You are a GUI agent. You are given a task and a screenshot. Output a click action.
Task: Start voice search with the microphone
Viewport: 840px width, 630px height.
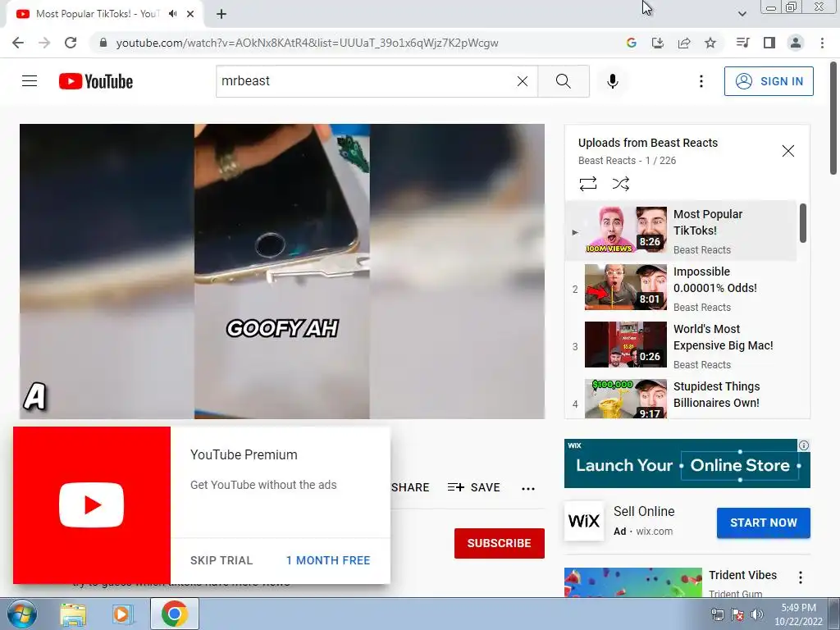(613, 81)
